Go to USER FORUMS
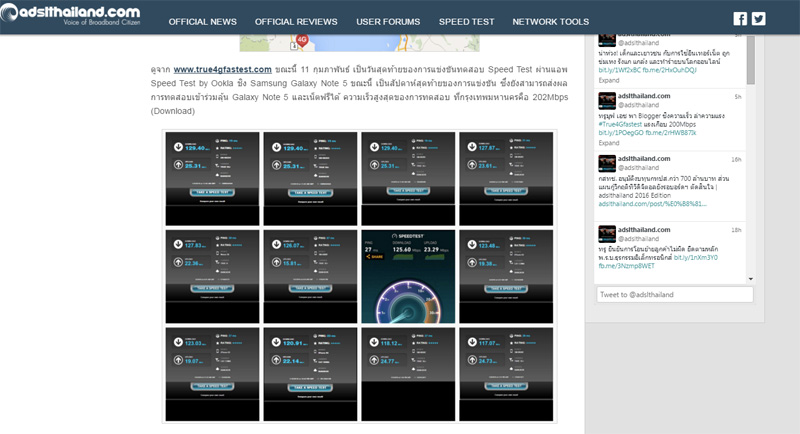 [x=388, y=22]
